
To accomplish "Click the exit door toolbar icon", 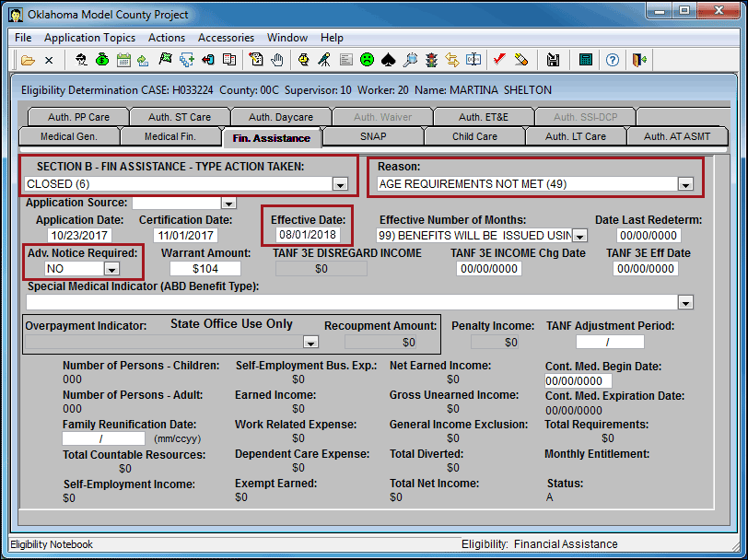I will coord(639,60).
